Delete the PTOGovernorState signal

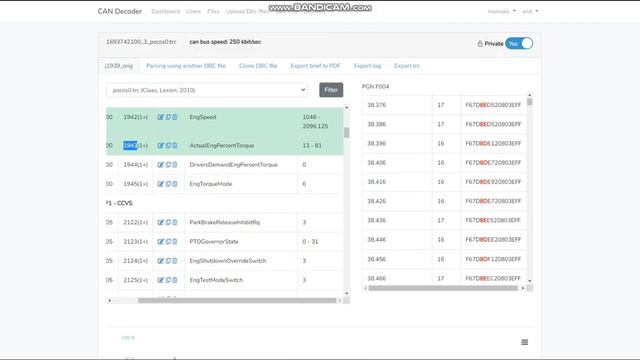[175, 242]
